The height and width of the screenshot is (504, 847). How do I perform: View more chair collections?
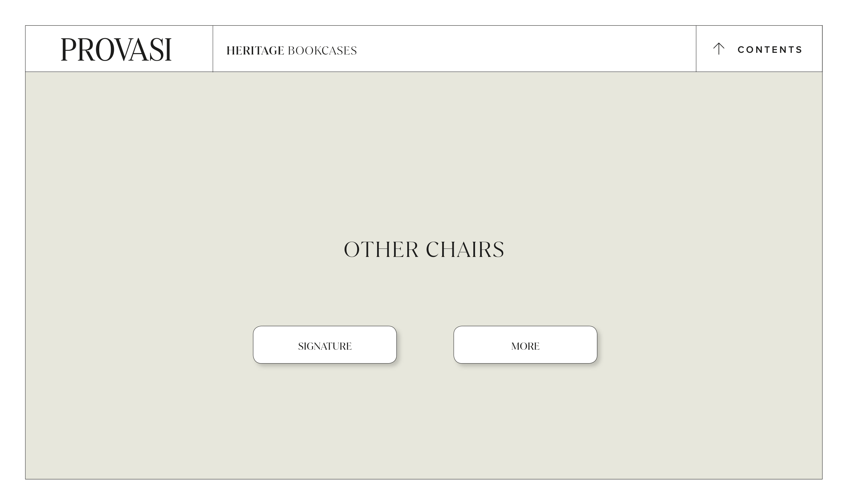(x=525, y=345)
